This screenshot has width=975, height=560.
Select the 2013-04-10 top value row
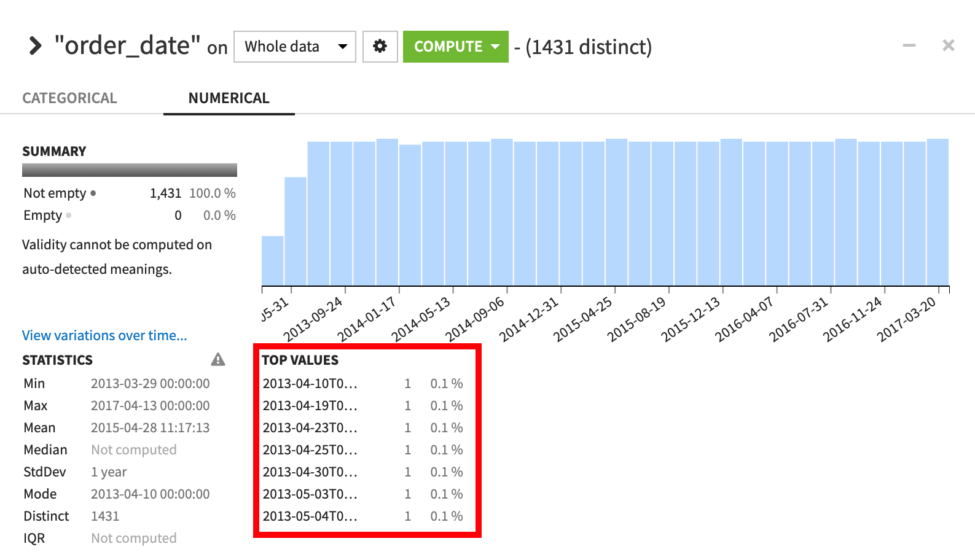[x=362, y=384]
